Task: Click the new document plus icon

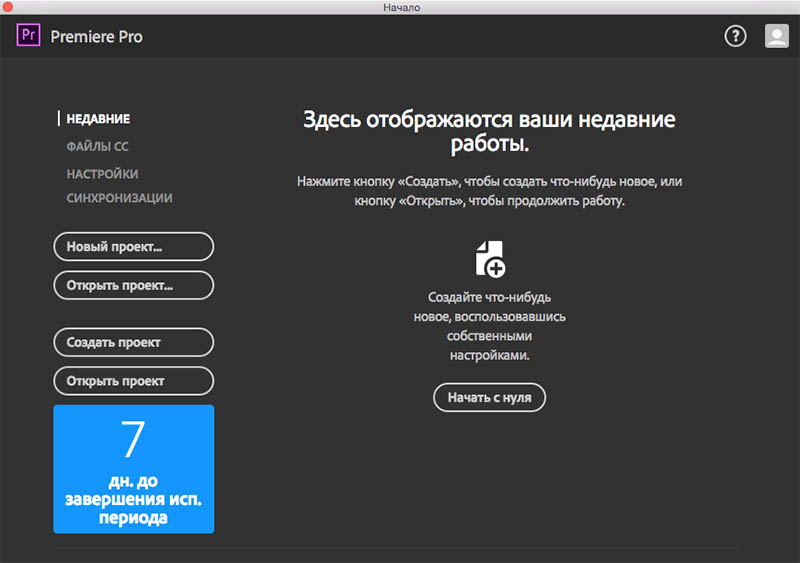Action: pos(490,259)
